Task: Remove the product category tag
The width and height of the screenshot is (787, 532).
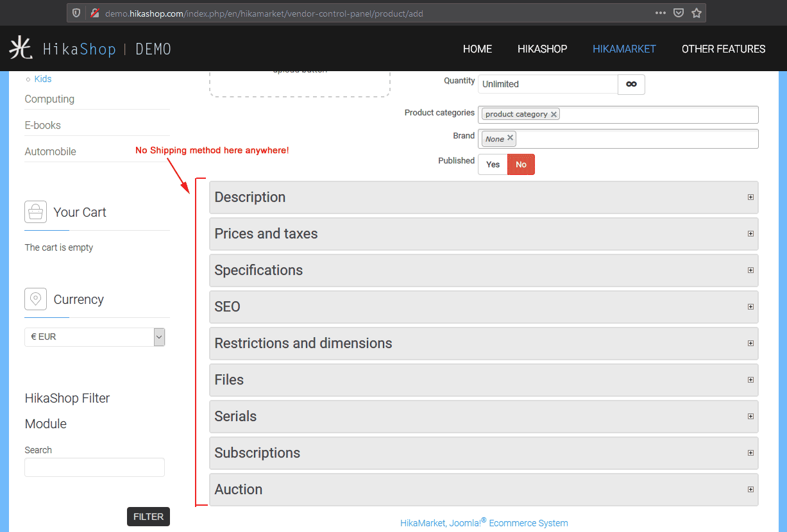Action: (554, 114)
